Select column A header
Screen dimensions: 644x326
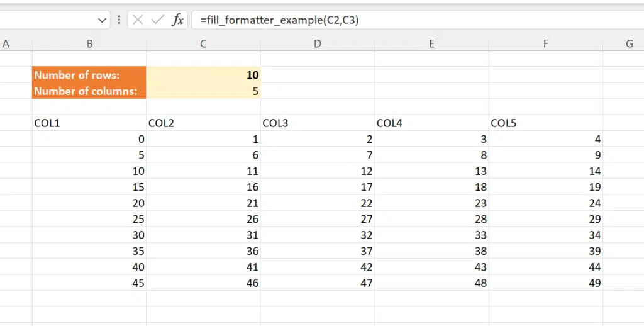click(x=6, y=44)
